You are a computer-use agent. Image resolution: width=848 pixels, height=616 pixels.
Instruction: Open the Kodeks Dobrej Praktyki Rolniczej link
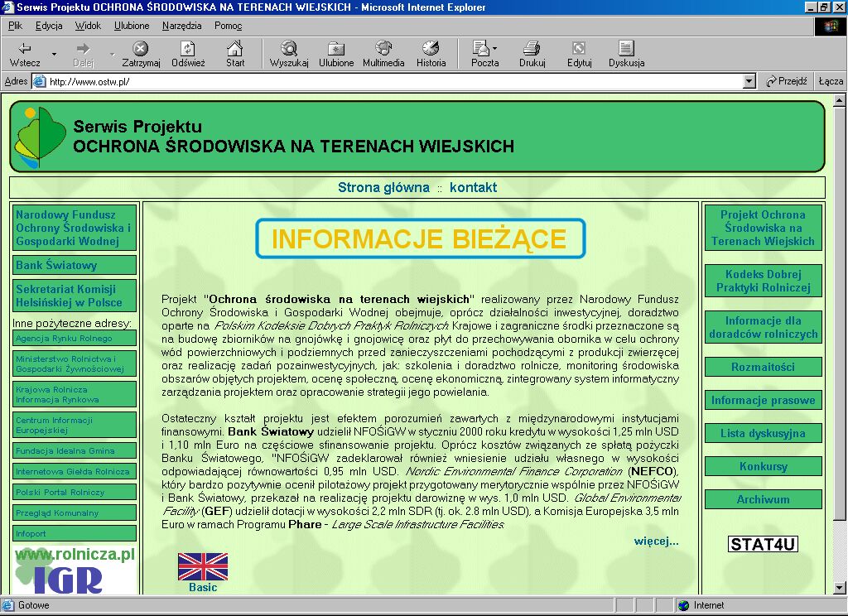[x=763, y=282]
